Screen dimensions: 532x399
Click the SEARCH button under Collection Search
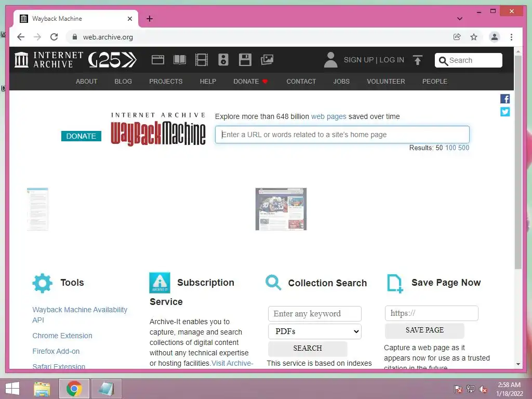pyautogui.click(x=308, y=349)
